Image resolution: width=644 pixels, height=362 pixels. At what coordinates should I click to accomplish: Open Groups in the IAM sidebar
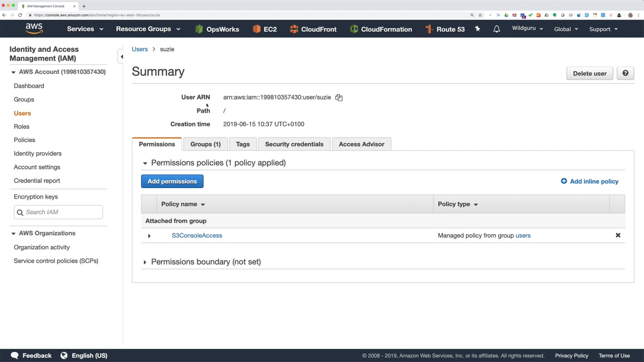tap(24, 100)
